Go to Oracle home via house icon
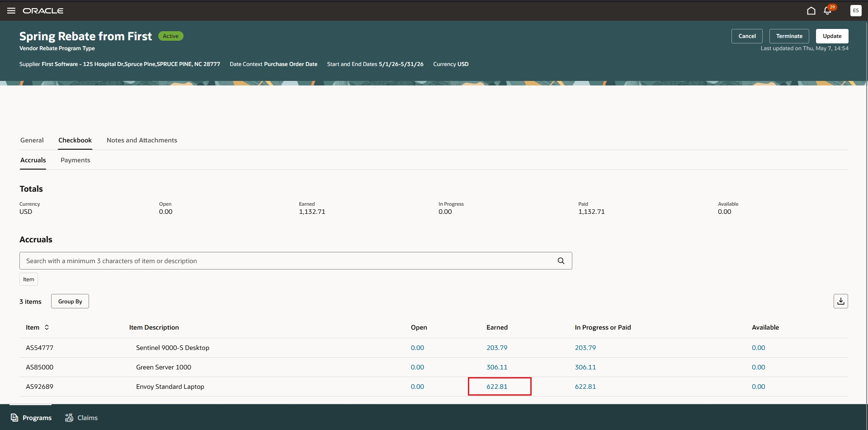 tap(811, 11)
